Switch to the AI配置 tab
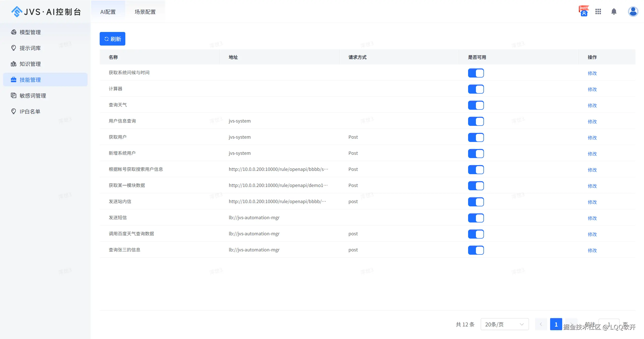The width and height of the screenshot is (644, 339). pos(108,12)
